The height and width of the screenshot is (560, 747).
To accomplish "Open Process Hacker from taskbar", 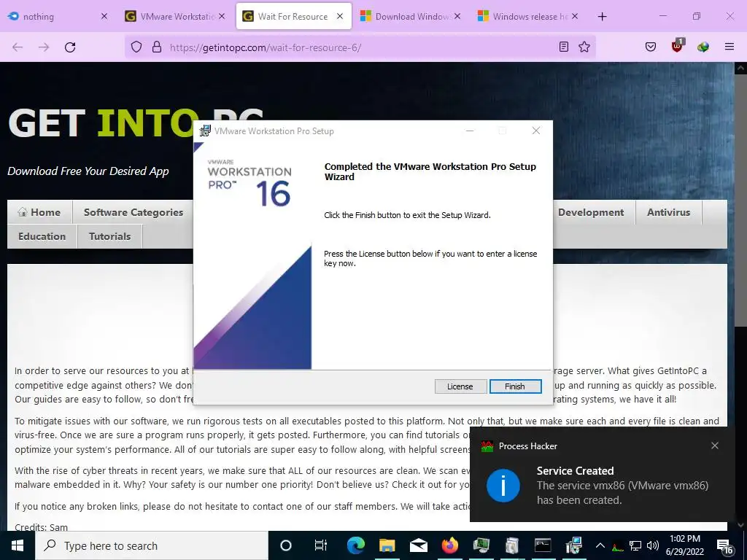I will [481, 545].
